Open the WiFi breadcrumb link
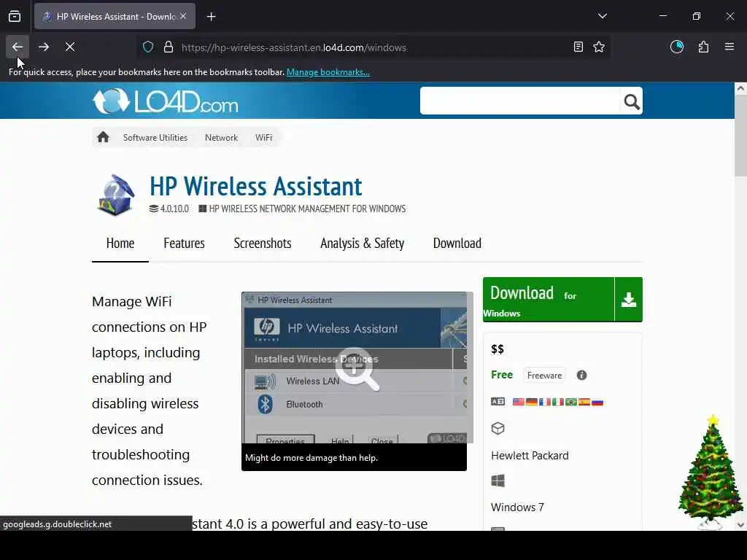Viewport: 747px width, 560px height. tap(263, 138)
